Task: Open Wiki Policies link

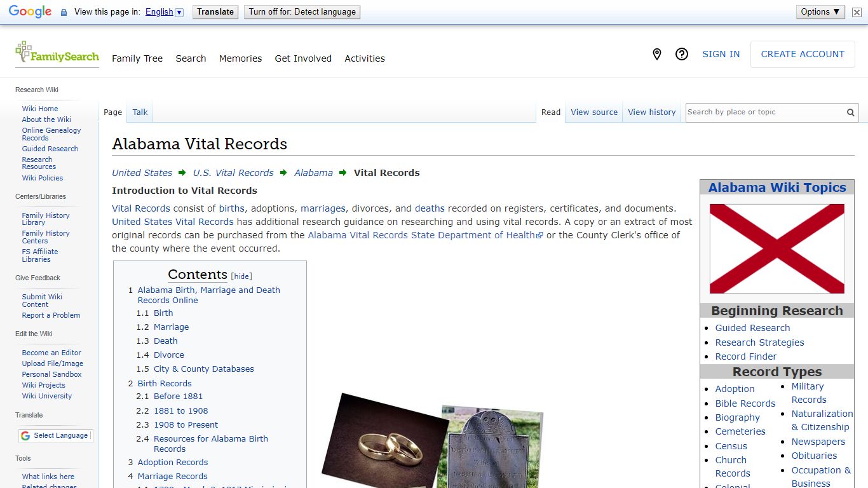Action: point(43,178)
